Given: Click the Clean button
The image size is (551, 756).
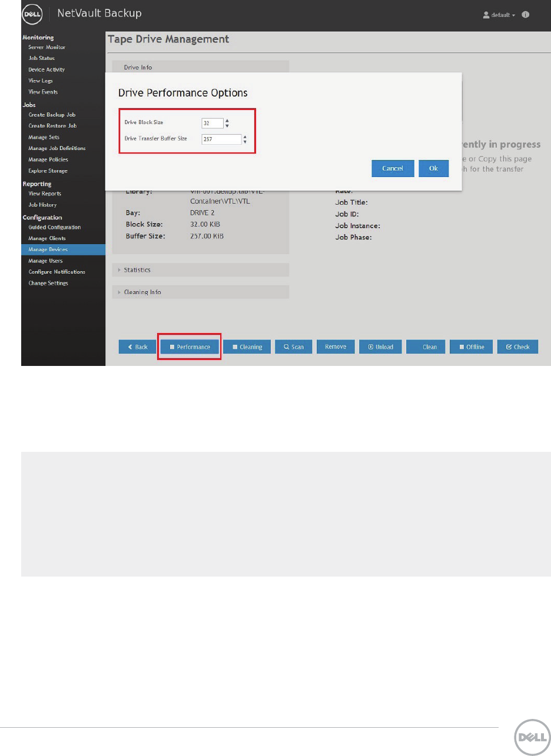Looking at the screenshot, I should point(426,347).
